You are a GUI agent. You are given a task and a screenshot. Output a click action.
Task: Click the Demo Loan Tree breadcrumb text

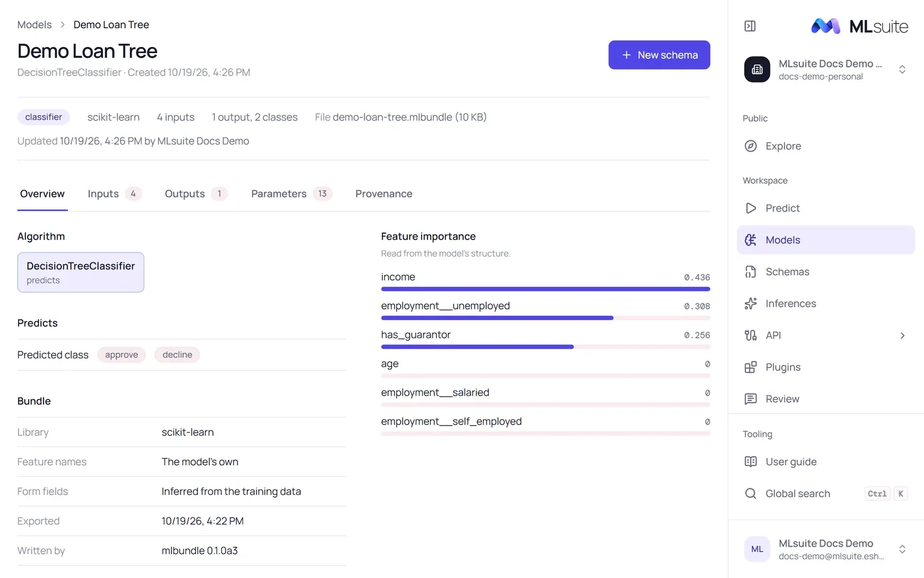[111, 25]
